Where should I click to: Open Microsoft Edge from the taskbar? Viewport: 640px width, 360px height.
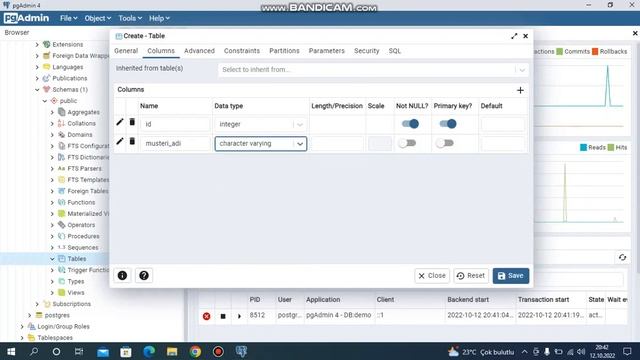click(149, 351)
